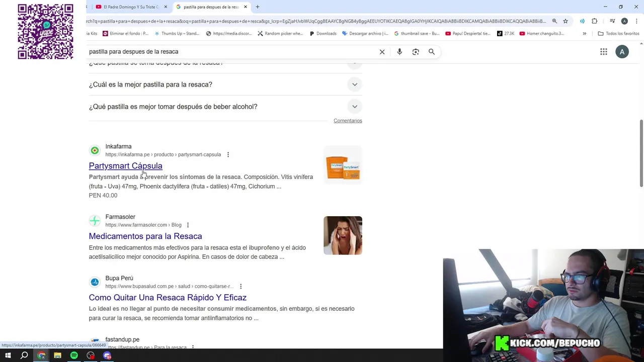Close the El Padre Domingo tab
Screen dimensions: 644x362
coord(166,7)
